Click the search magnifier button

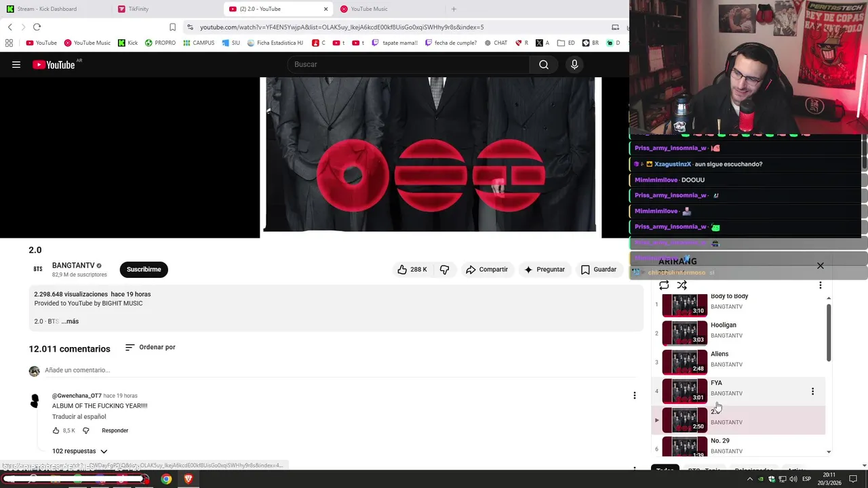point(544,64)
